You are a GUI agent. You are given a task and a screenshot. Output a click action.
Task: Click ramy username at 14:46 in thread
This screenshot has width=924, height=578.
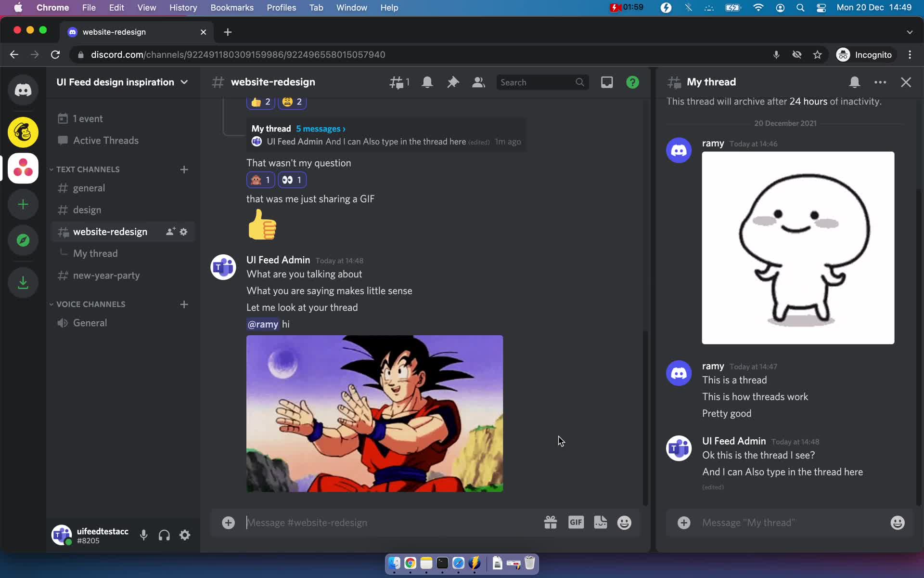pos(713,144)
